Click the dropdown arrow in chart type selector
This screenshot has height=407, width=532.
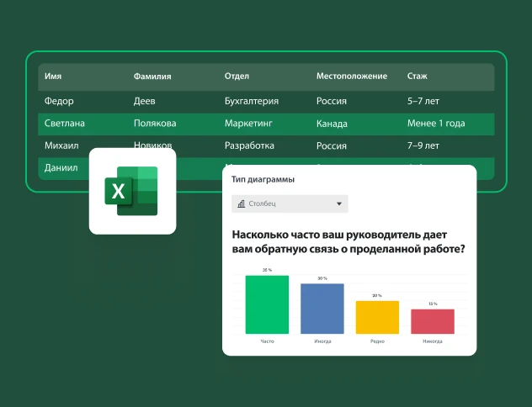click(339, 203)
